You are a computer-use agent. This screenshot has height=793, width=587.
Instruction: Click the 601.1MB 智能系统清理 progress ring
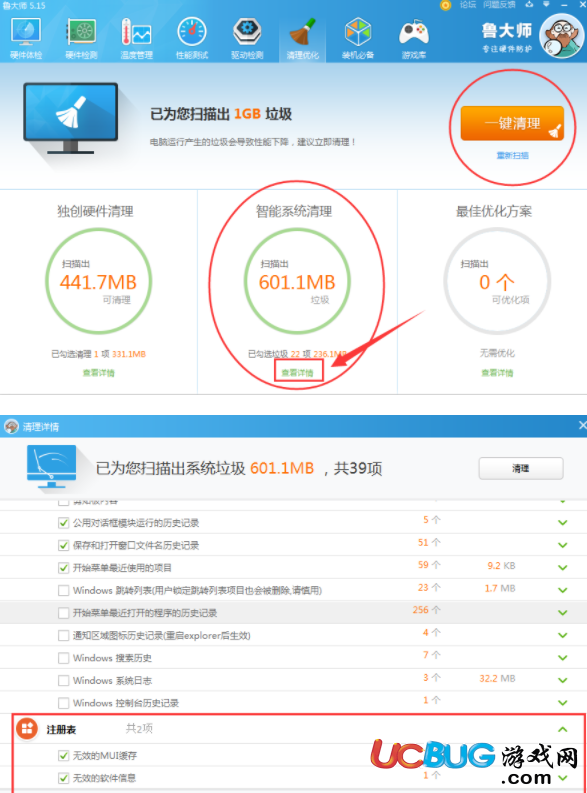[x=297, y=281]
